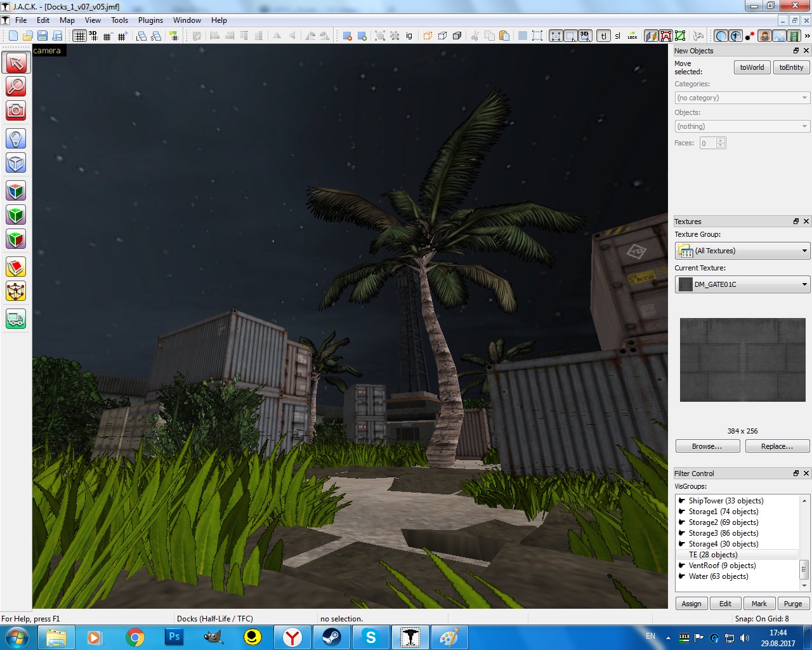Open the Texture Group dropdown
The image size is (812, 650).
coord(742,251)
